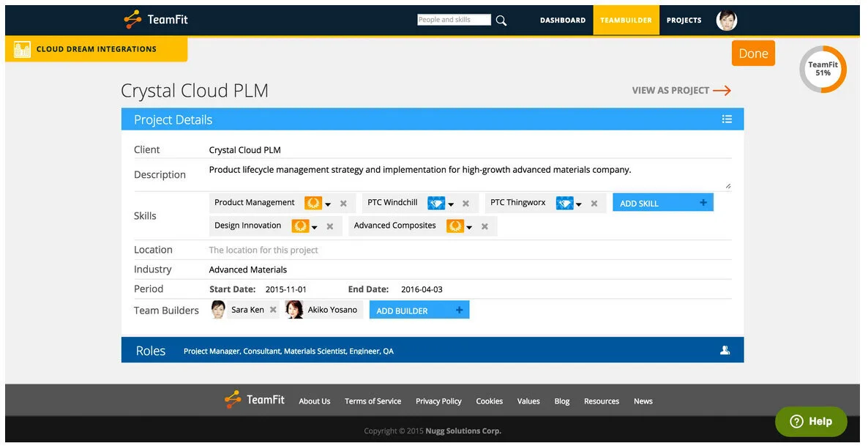The image size is (868, 446).
Task: Collapse the Project Details header
Action: point(433,119)
